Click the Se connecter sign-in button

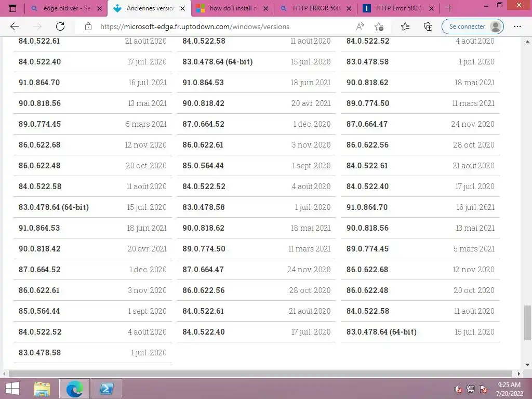tap(472, 26)
